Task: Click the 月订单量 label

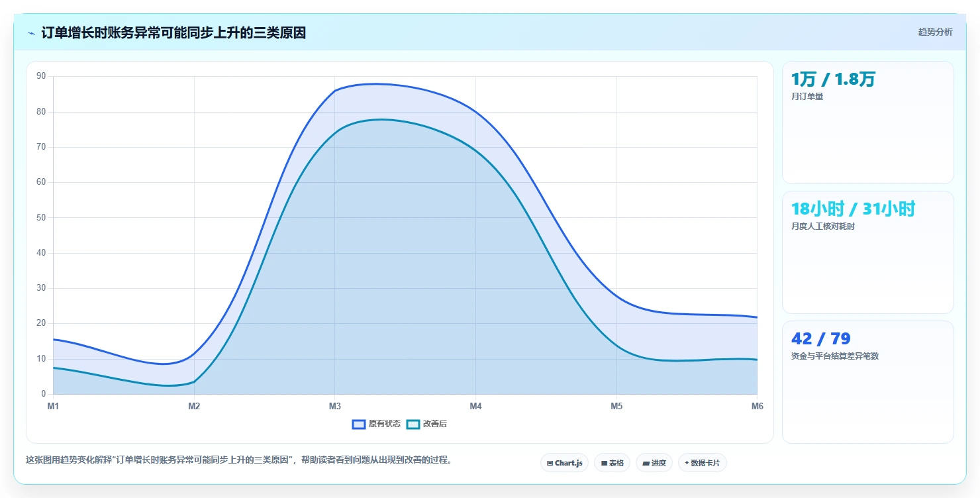Action: 807,97
